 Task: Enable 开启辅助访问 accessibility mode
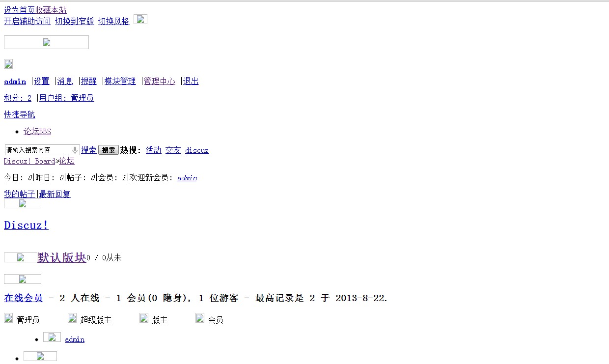(28, 21)
